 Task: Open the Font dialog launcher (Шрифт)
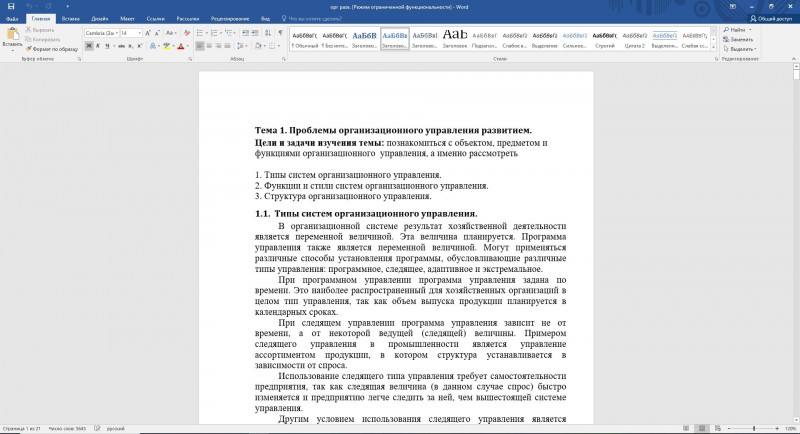(190, 59)
